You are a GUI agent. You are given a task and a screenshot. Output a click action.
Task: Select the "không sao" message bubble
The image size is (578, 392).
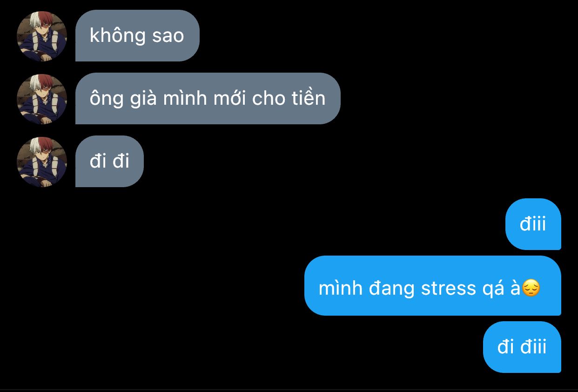point(137,36)
